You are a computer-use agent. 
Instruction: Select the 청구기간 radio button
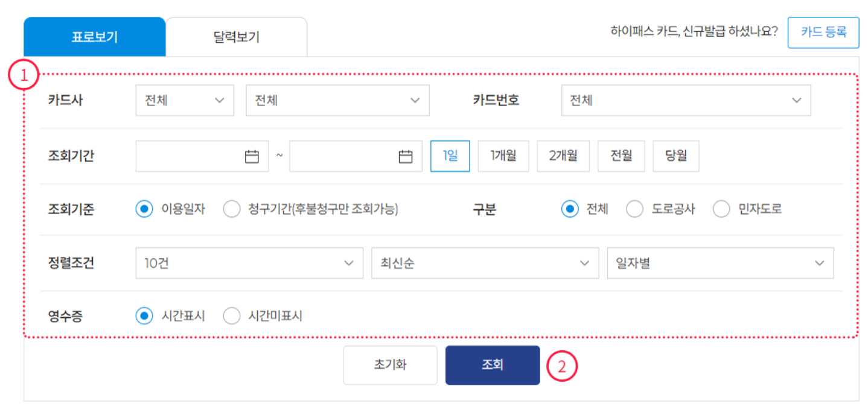tap(231, 209)
